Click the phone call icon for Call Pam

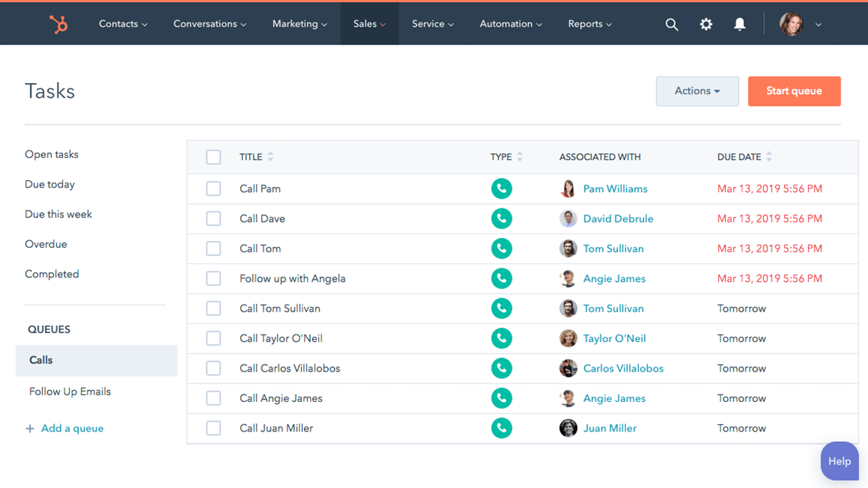[x=502, y=188]
